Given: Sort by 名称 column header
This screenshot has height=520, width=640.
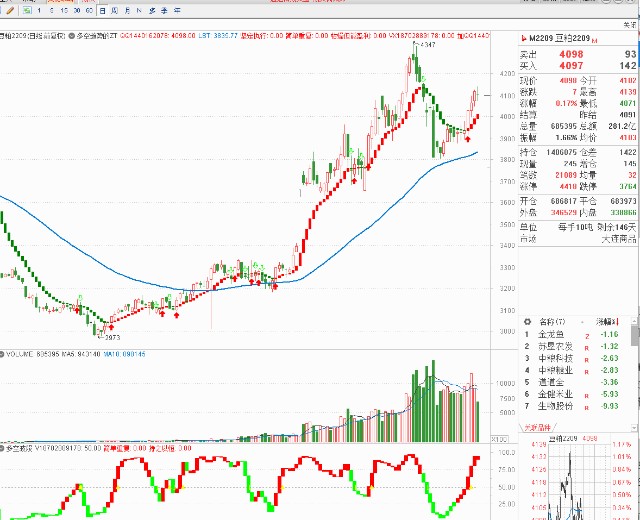Looking at the screenshot, I should 552,322.
